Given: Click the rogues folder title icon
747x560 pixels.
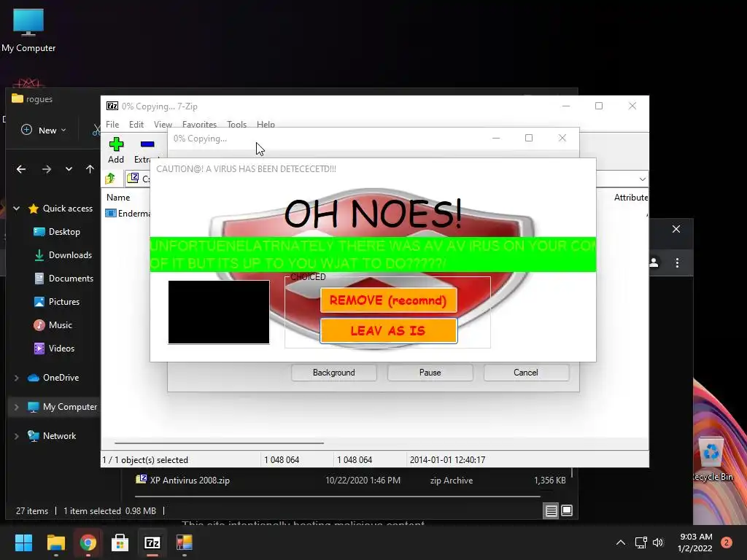Looking at the screenshot, I should pos(18,98).
